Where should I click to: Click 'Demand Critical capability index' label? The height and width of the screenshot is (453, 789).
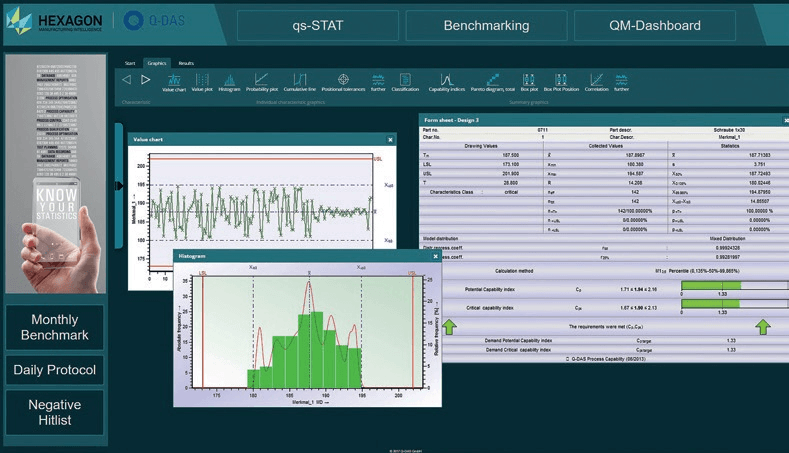coord(518,350)
